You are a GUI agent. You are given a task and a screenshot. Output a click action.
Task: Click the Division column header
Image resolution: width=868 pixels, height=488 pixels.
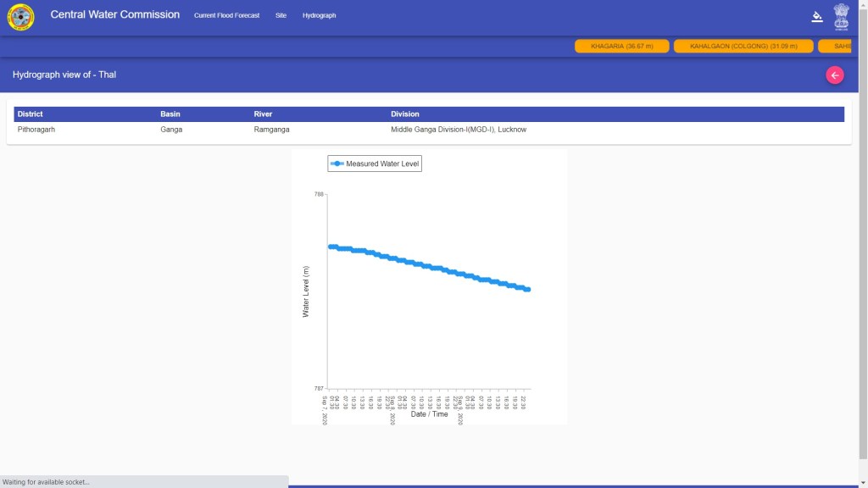pos(404,114)
